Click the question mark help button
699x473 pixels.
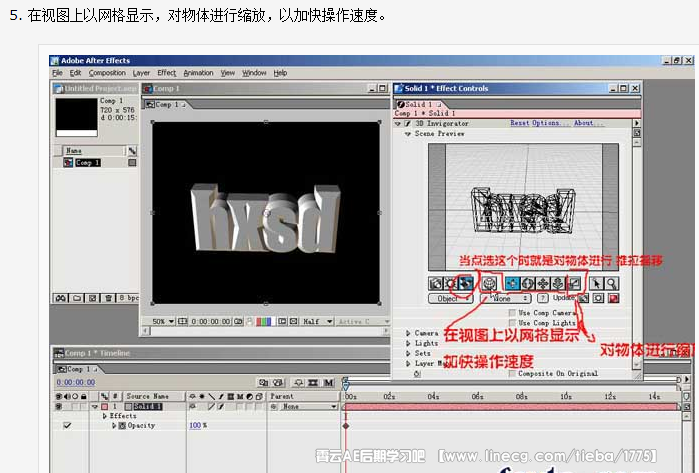coord(543,298)
